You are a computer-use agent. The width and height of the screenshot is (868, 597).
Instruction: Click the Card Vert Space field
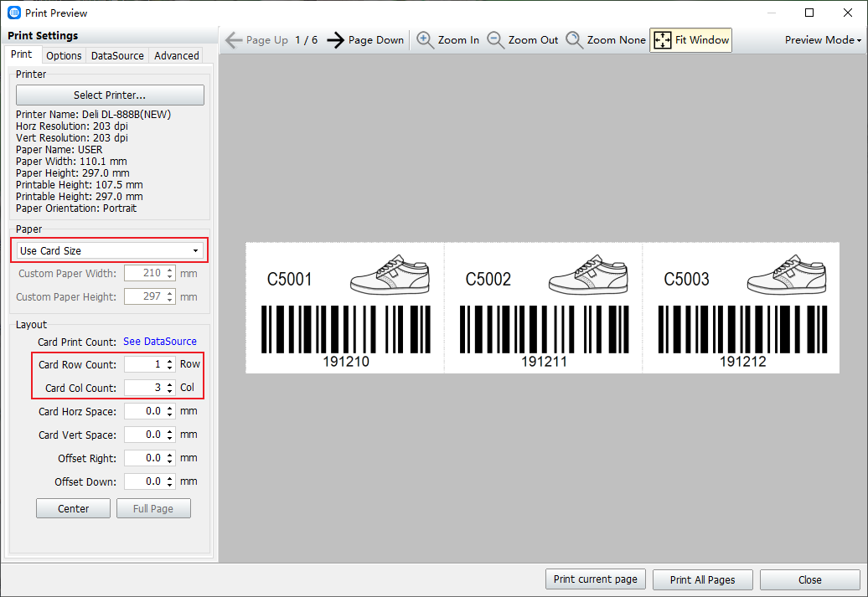tap(145, 435)
